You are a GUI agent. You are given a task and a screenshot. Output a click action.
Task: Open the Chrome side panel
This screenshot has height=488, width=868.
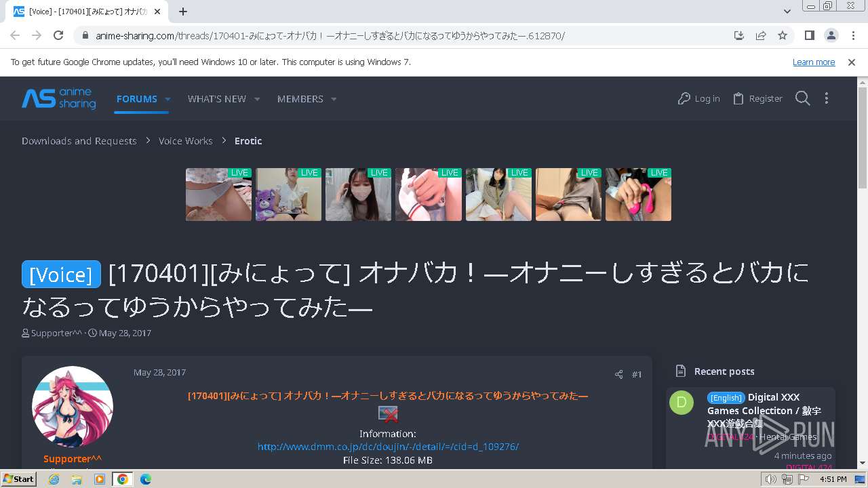809,35
